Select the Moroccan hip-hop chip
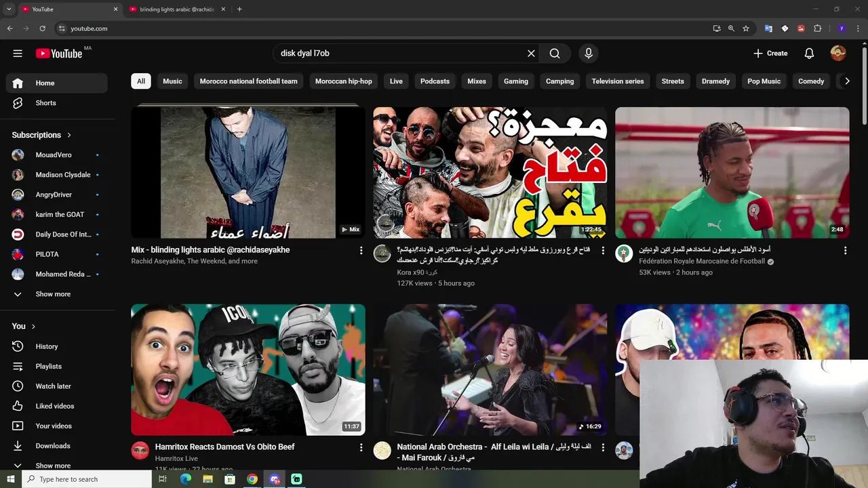This screenshot has height=488, width=868. click(344, 81)
